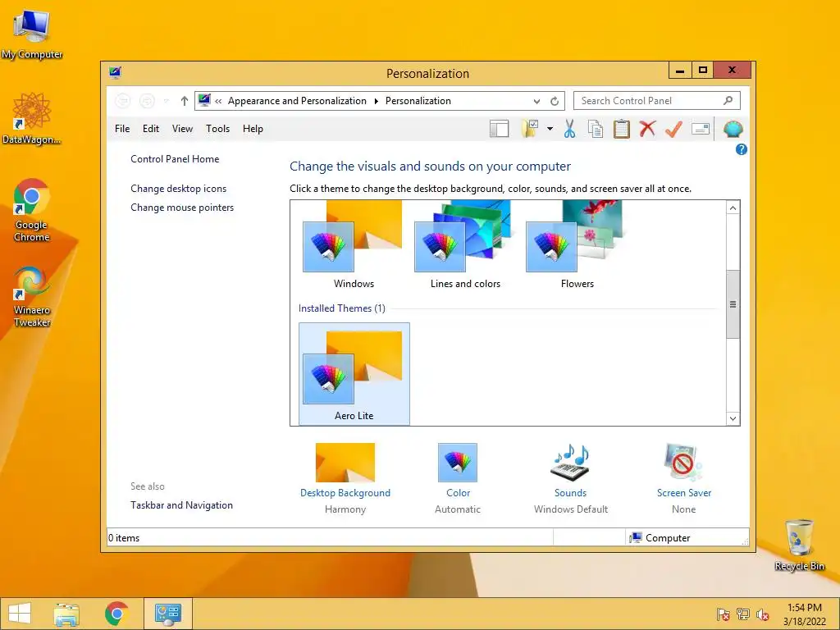Click the theme list scrollbar thumb
The height and width of the screenshot is (630, 840).
[733, 304]
